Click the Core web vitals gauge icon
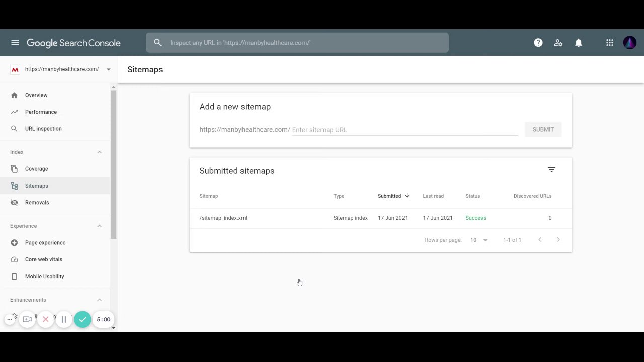Image resolution: width=644 pixels, height=362 pixels. [14, 259]
